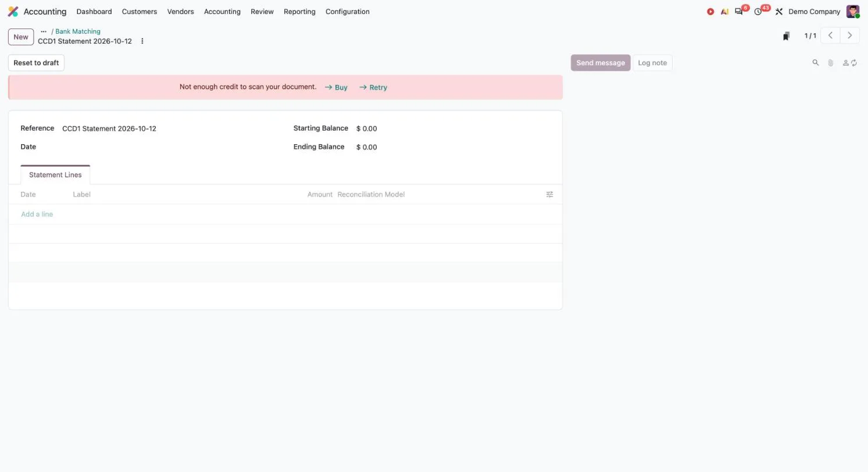Switch company via Demo Company selector

[814, 12]
